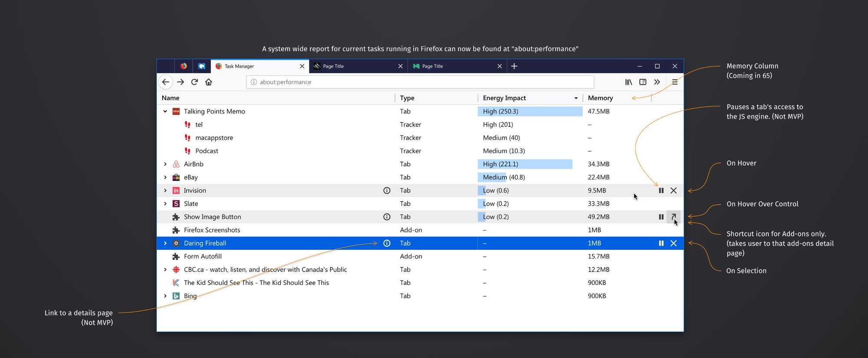This screenshot has height=358, width=868.
Task: Sort by the Type column header
Action: coord(407,98)
